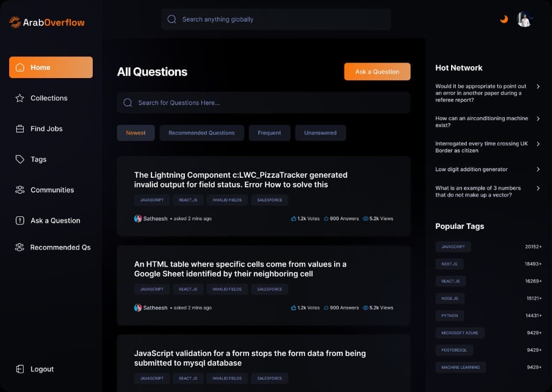Viewport: 552px width, 392px height.
Task: Click the Search for Questions Here field
Action: pos(263,103)
